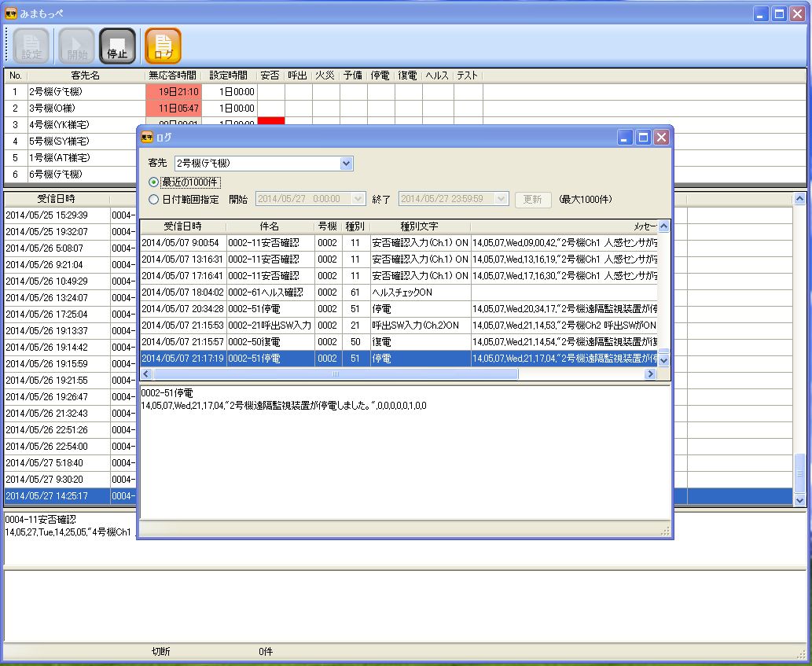Viewport: 812px width, 666px height.
Task: Click the 種別文字 column header in log
Action: pos(419,226)
